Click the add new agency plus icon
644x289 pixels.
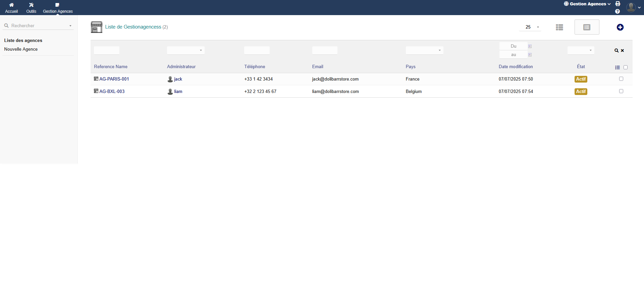click(x=620, y=27)
